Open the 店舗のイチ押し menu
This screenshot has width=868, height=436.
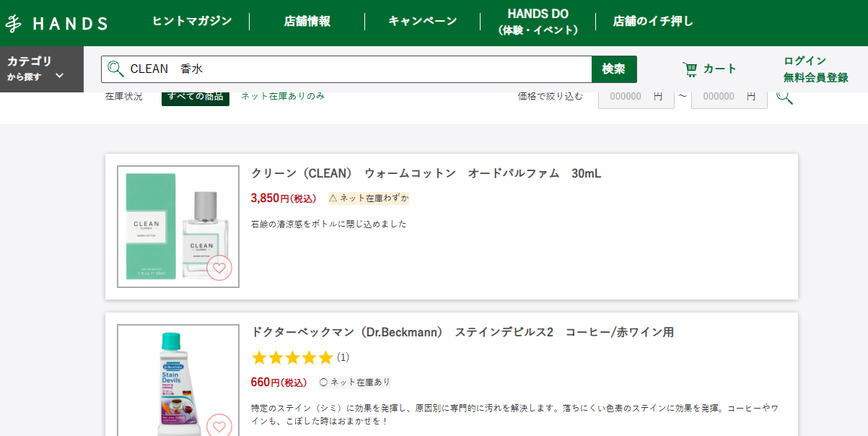[x=653, y=21]
